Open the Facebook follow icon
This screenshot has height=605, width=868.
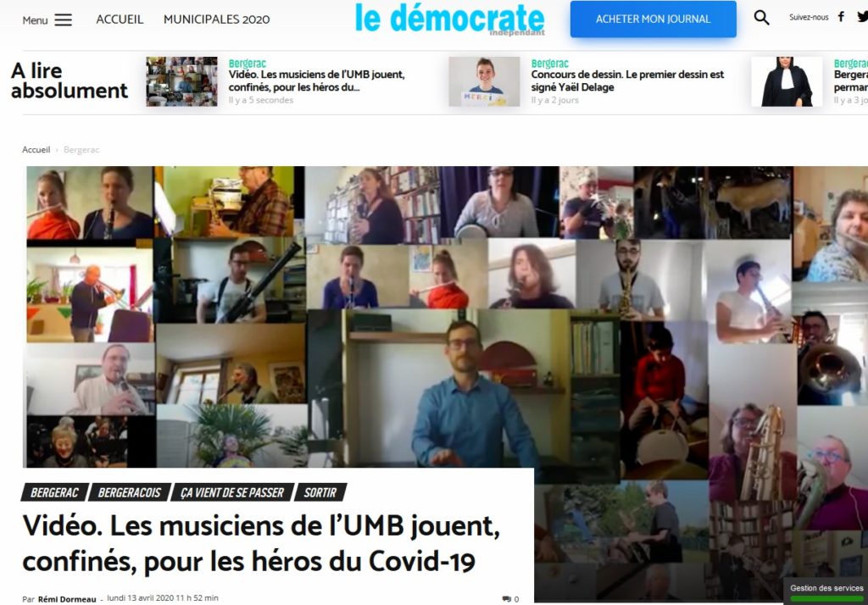(841, 17)
